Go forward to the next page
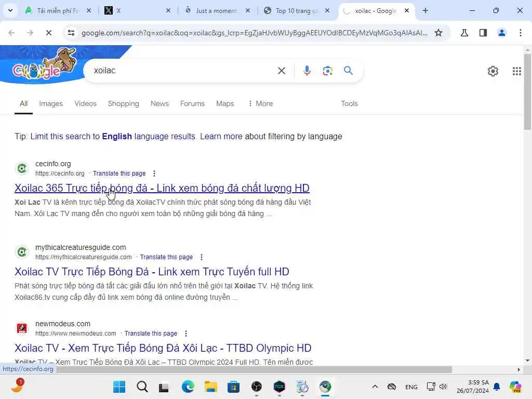The height and width of the screenshot is (399, 532). 30,33
